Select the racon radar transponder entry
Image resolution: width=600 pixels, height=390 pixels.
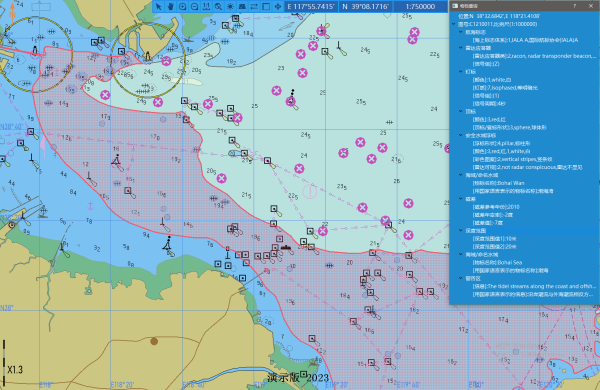(534, 56)
